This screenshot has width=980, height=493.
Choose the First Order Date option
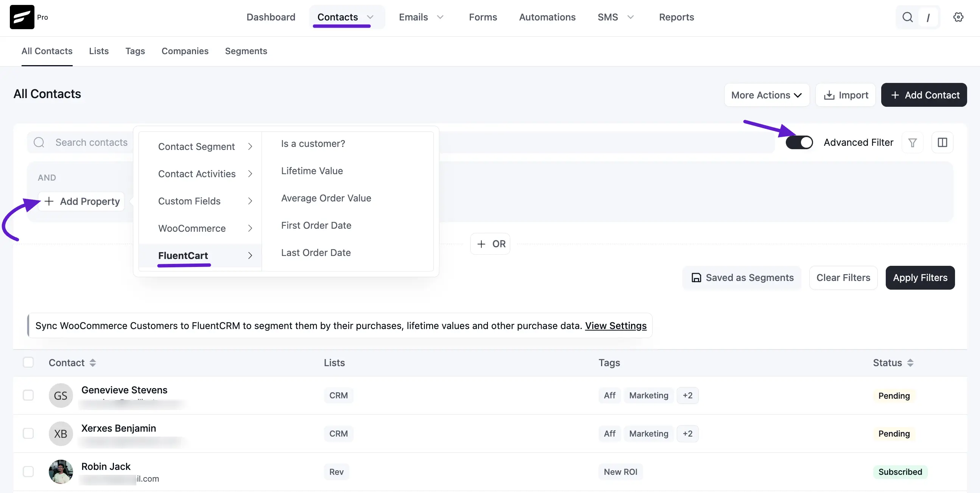pos(316,225)
